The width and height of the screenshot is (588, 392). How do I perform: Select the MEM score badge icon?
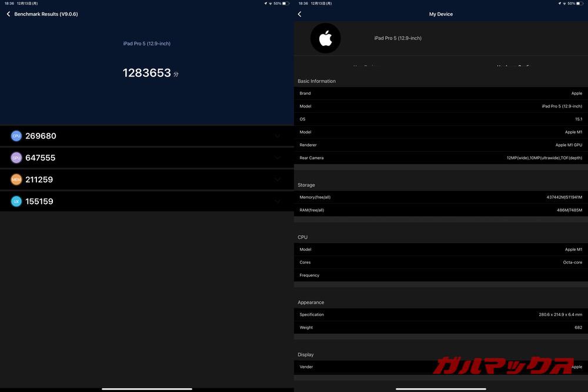[x=16, y=179]
